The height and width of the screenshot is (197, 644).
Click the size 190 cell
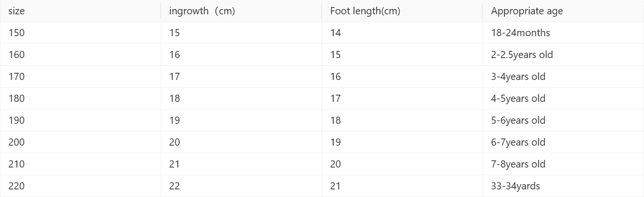[x=17, y=120]
